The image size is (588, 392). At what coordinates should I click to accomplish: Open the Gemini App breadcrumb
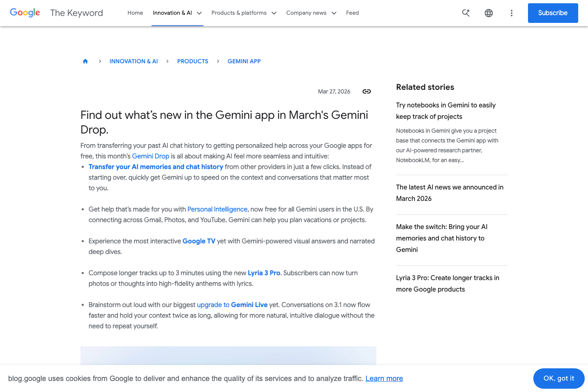244,61
